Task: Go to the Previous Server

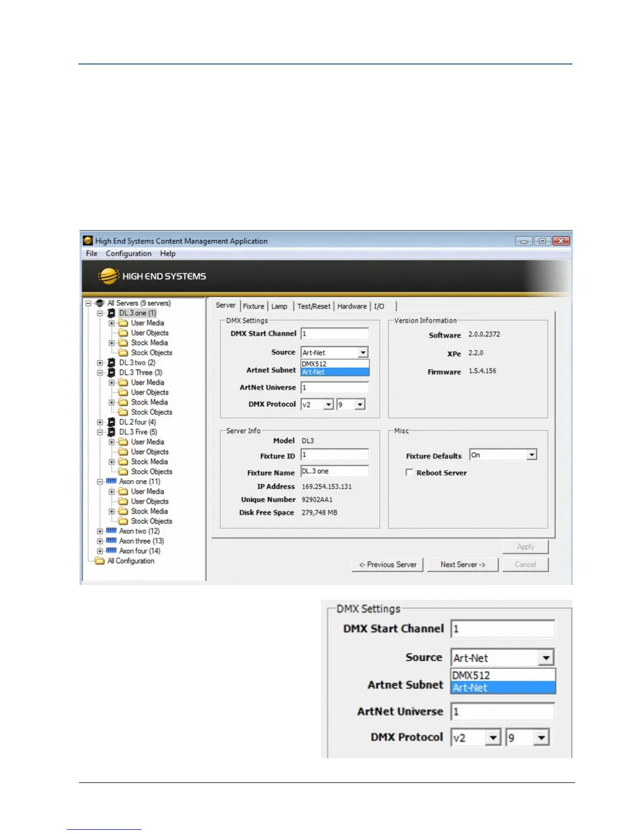Action: coord(388,564)
